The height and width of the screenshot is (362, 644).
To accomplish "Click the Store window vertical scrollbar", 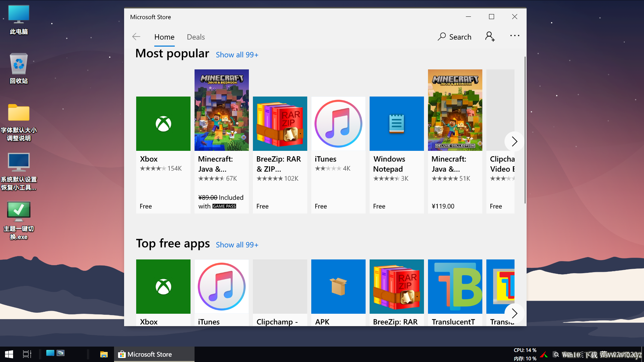I will point(525,130).
